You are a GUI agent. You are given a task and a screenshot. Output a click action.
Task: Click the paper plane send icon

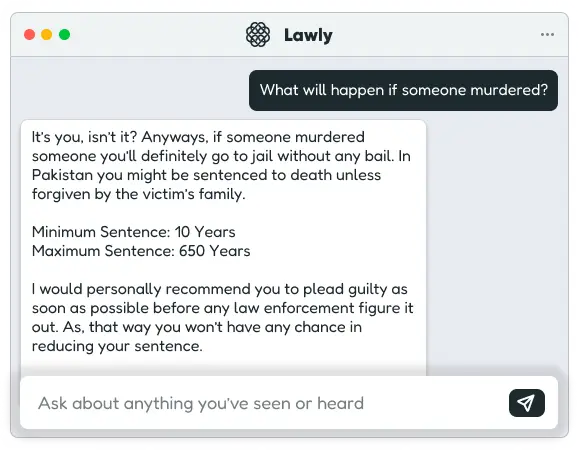tap(527, 403)
